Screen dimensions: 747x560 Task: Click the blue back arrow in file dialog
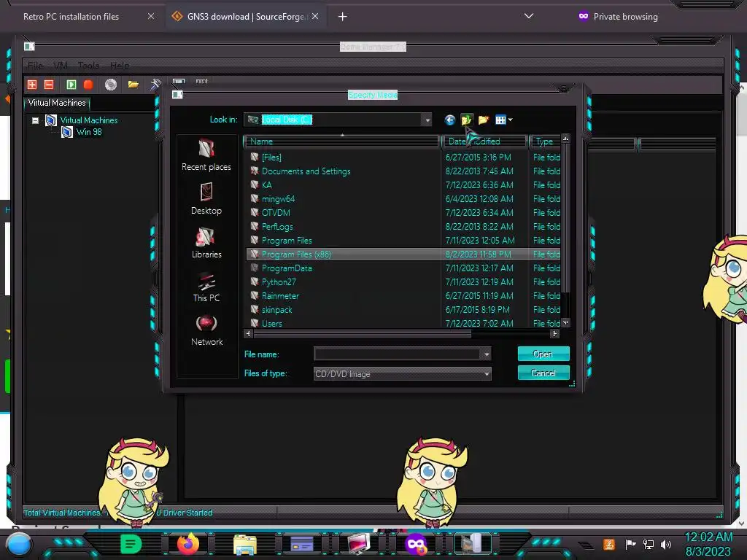[449, 120]
